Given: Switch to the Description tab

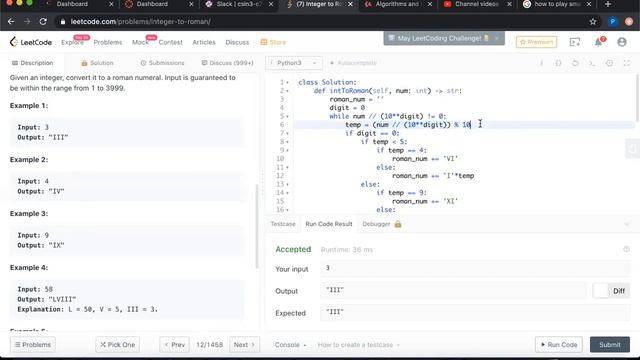Looking at the screenshot, I should click(x=33, y=63).
